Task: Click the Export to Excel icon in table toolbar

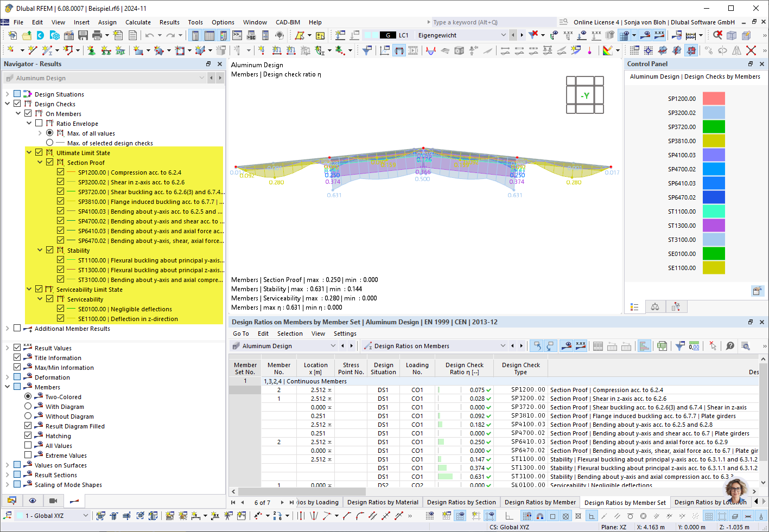Action: click(662, 346)
